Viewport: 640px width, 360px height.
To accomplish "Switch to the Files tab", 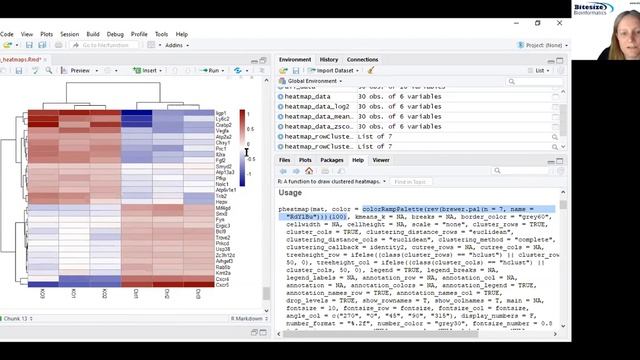I will [x=284, y=160].
